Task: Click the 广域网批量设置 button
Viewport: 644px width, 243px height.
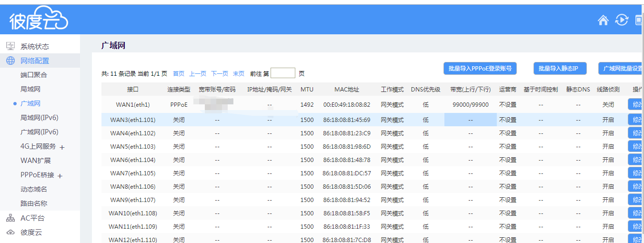Action: pyautogui.click(x=622, y=69)
